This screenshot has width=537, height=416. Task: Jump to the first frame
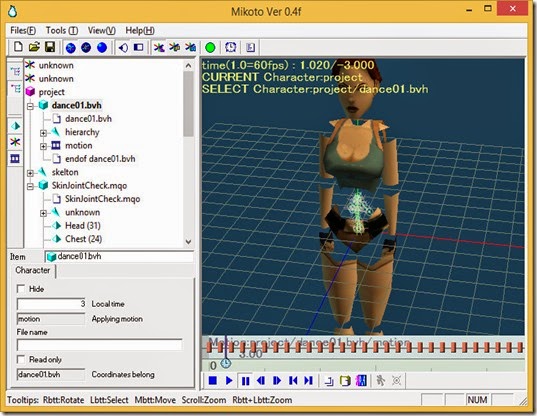(293, 380)
